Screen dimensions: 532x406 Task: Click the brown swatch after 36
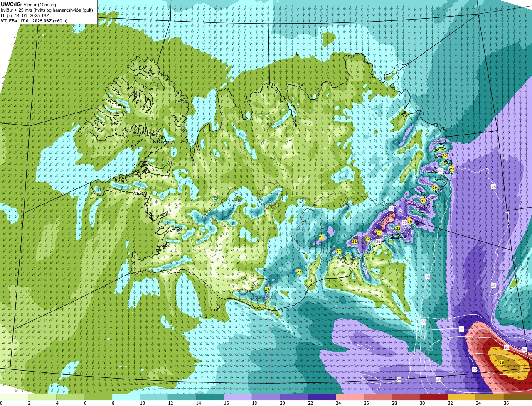tap(518, 397)
